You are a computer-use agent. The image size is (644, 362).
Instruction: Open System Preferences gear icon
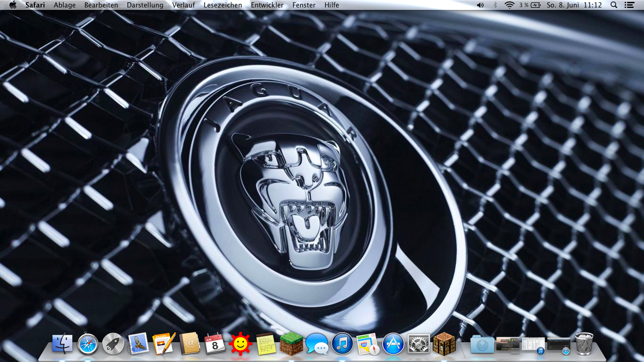pos(419,344)
